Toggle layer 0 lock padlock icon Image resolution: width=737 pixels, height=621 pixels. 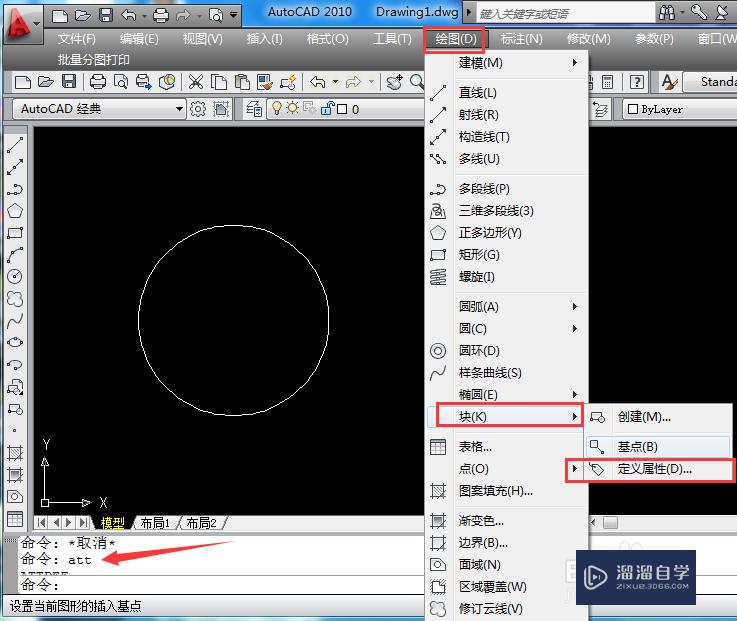[x=327, y=109]
